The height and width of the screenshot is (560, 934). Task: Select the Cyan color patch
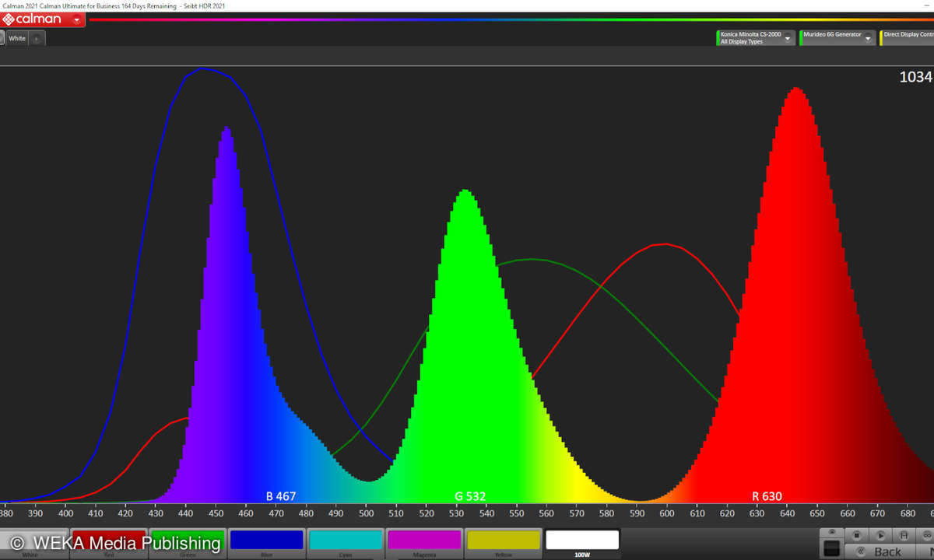click(346, 542)
